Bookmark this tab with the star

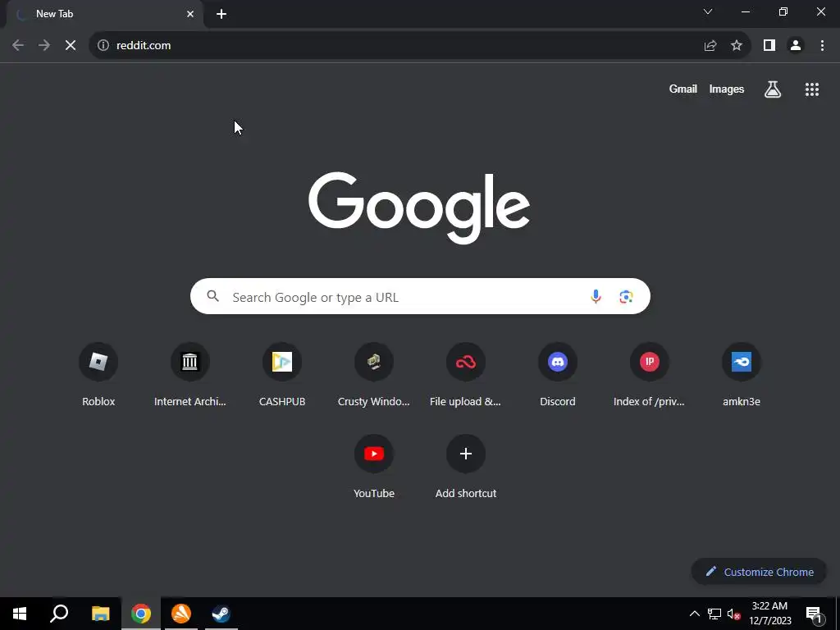[x=737, y=46]
